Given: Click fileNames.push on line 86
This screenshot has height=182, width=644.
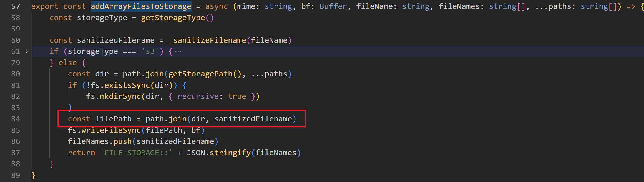Looking at the screenshot, I should pyautogui.click(x=99, y=141).
